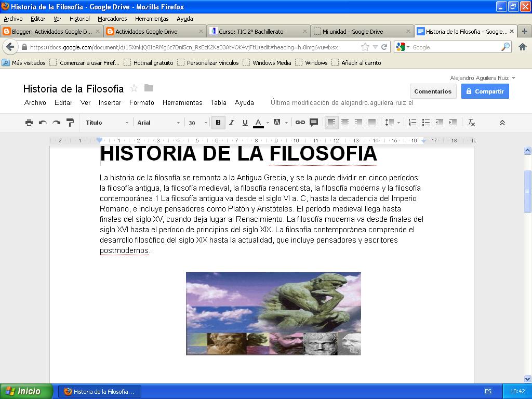Star the document next to its title

pyautogui.click(x=135, y=88)
